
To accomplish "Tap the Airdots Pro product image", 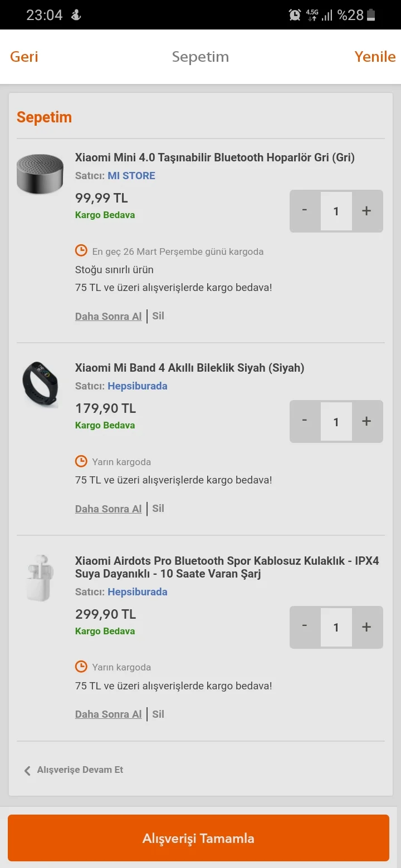I will pyautogui.click(x=40, y=577).
